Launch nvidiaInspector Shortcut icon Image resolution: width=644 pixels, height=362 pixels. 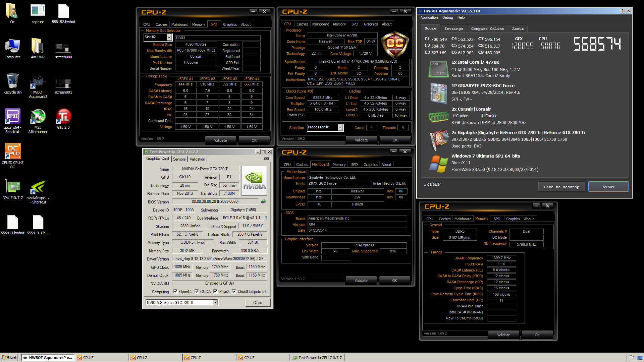click(38, 191)
